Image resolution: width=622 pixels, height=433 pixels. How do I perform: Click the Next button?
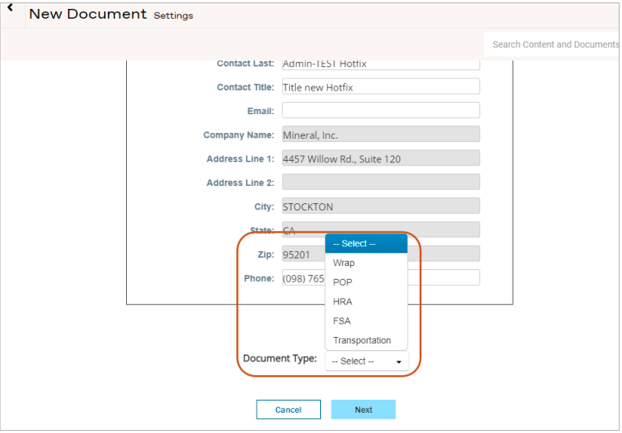click(x=363, y=410)
